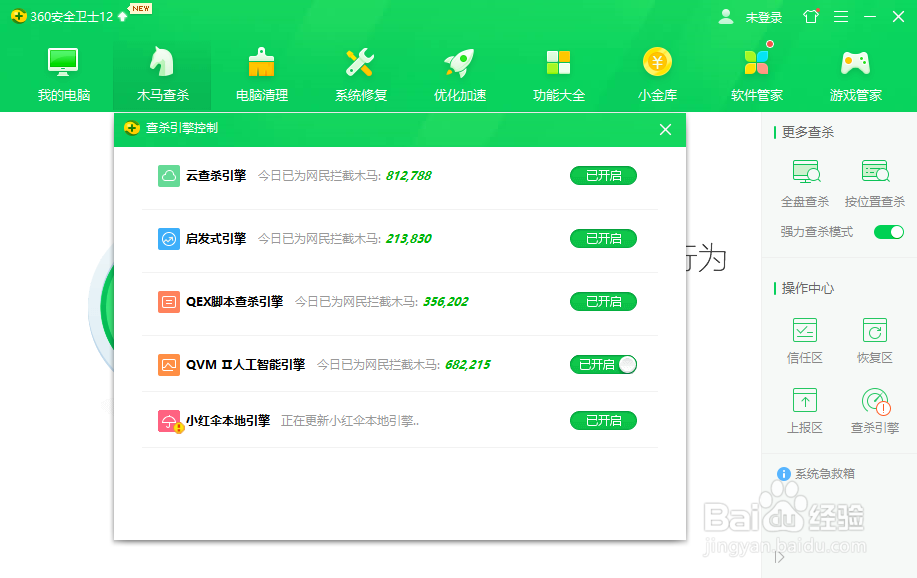
Task: Open the 上报区 upload zone icon
Action: pyautogui.click(x=805, y=400)
